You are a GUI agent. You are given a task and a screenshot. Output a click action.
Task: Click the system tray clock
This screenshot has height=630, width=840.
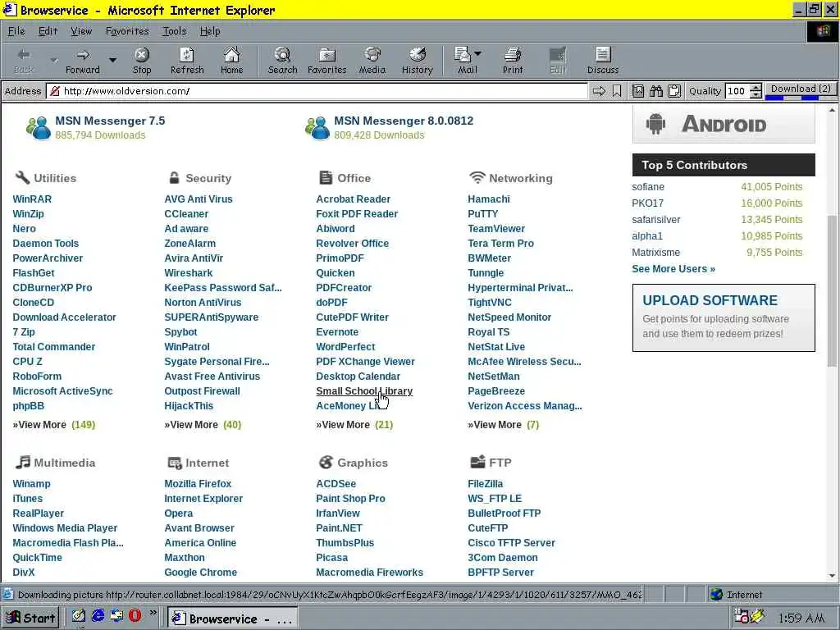pyautogui.click(x=801, y=619)
